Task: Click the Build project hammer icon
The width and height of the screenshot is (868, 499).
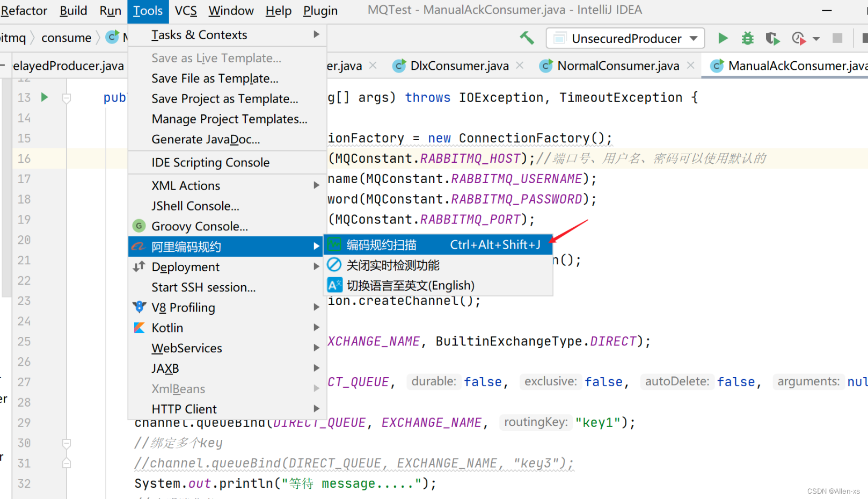Action: click(527, 38)
